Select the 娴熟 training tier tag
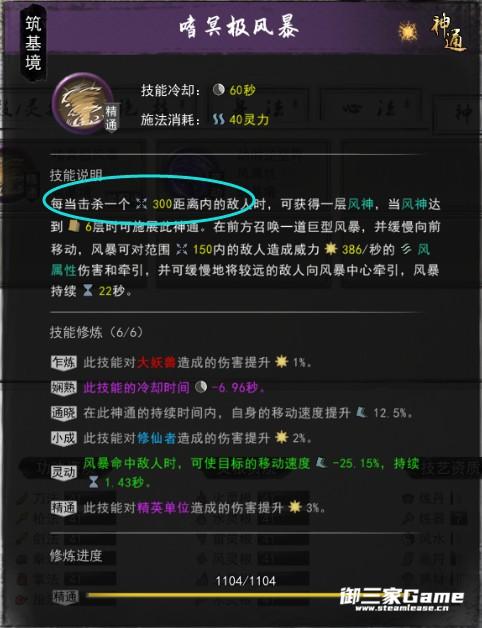This screenshot has width=482, height=628. coord(63,388)
